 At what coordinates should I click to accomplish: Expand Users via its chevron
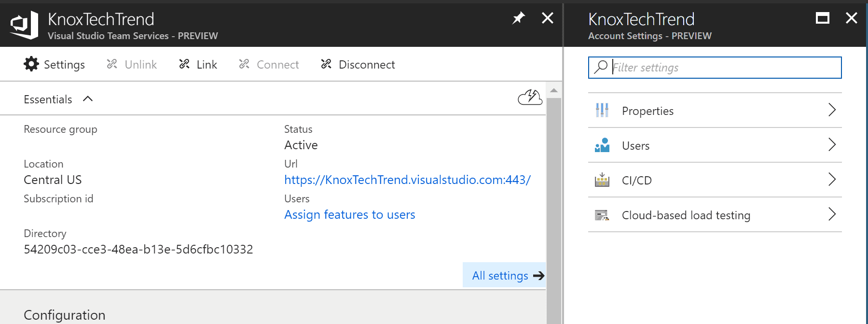832,145
